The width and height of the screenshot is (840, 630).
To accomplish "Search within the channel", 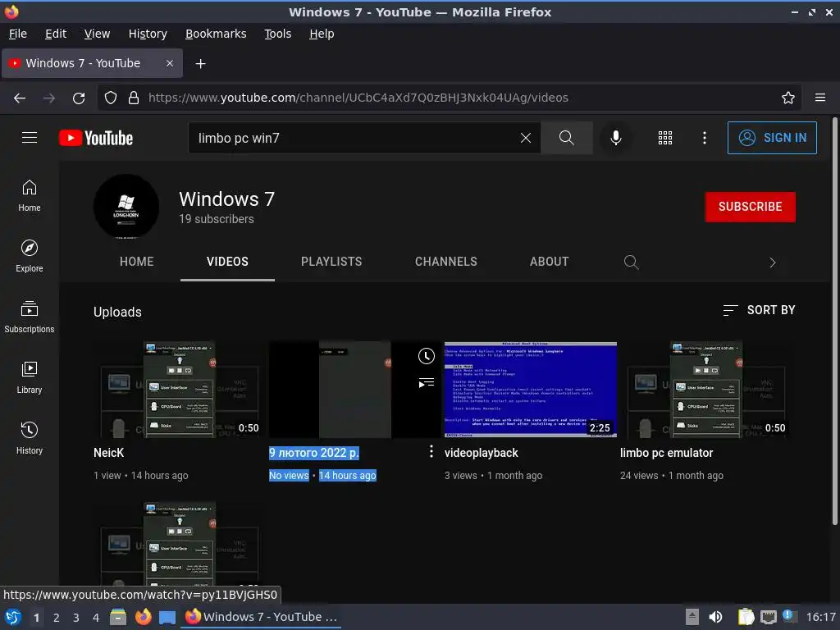I will tap(631, 262).
